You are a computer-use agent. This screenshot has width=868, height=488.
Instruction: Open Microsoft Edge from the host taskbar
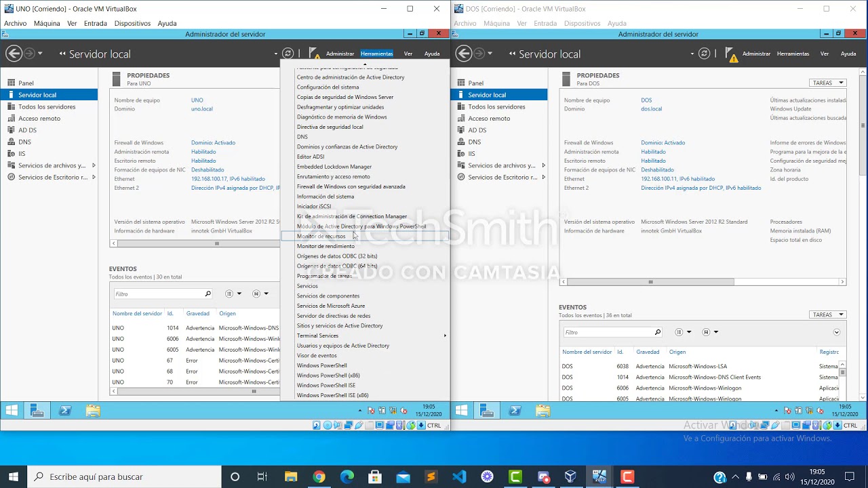coord(347,476)
